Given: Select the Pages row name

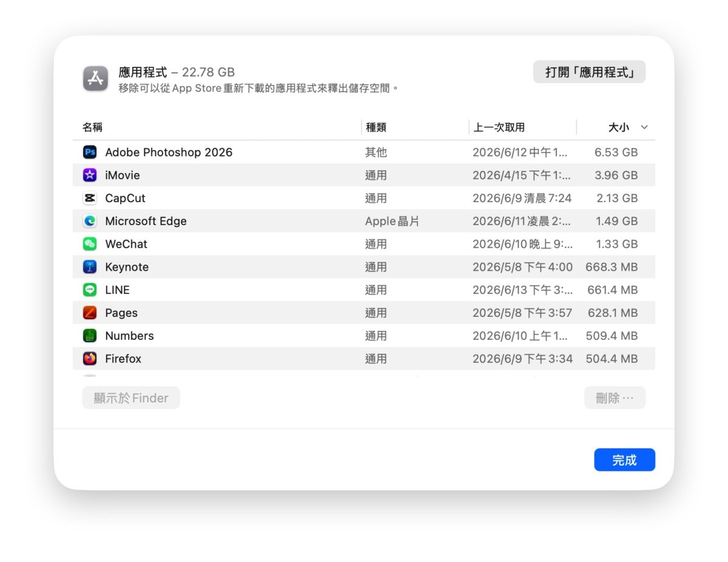Looking at the screenshot, I should pos(121,313).
